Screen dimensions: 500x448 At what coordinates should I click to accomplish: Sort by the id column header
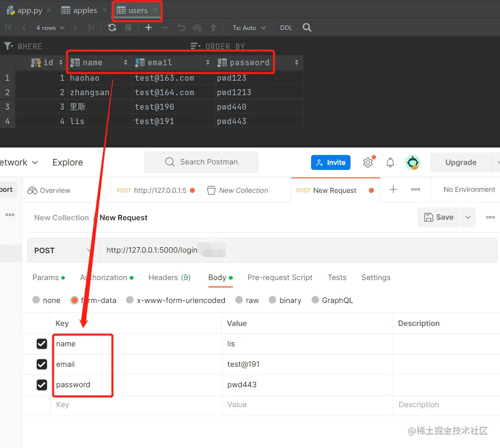tap(47, 62)
